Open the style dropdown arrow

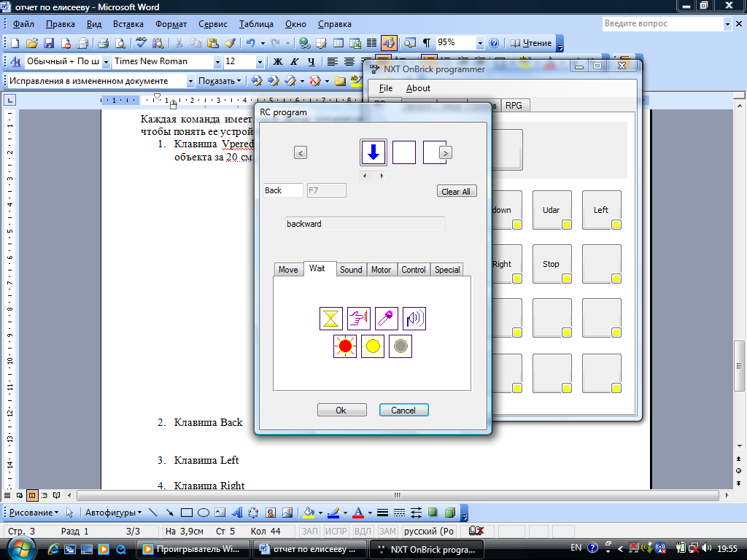click(106, 62)
